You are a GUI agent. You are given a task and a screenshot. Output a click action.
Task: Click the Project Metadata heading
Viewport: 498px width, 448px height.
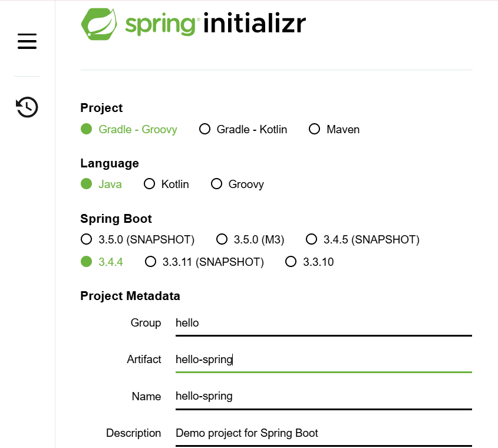(130, 296)
